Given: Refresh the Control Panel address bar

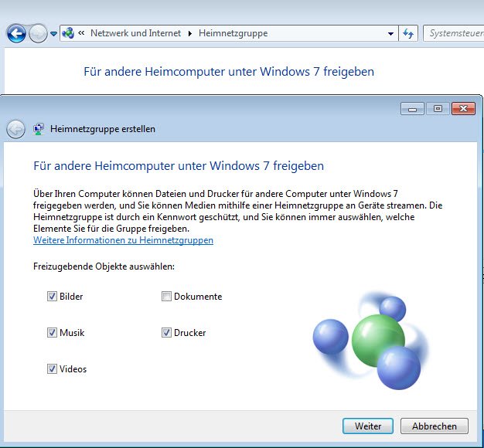Looking at the screenshot, I should coord(408,33).
